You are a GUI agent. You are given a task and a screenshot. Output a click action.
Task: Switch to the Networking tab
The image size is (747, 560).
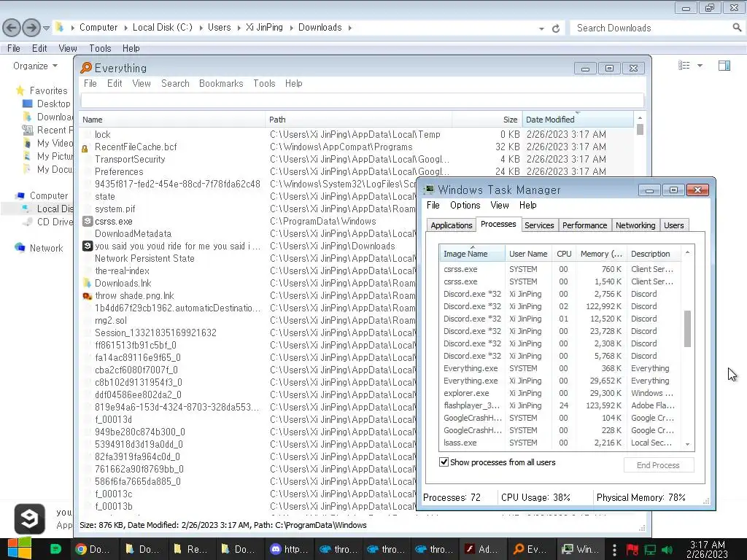tap(635, 225)
